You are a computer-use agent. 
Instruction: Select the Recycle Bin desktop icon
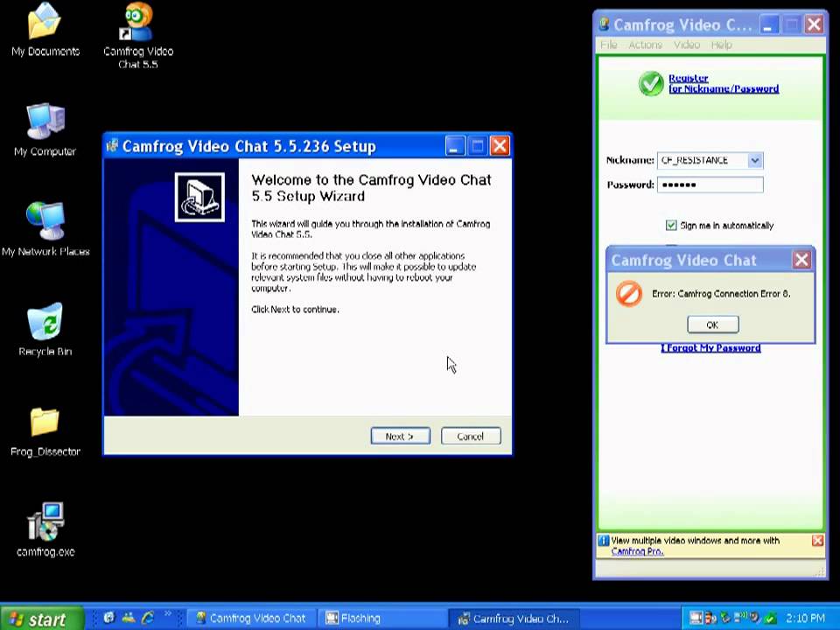[45, 330]
